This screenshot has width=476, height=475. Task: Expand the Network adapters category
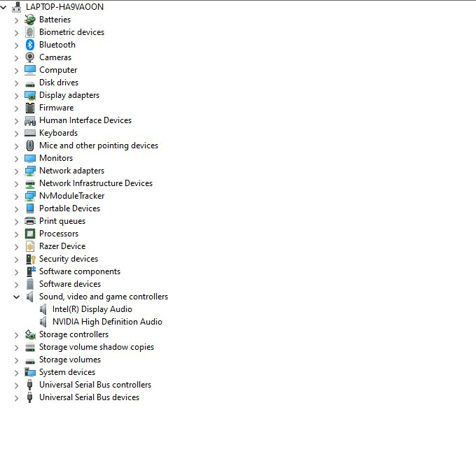click(16, 171)
